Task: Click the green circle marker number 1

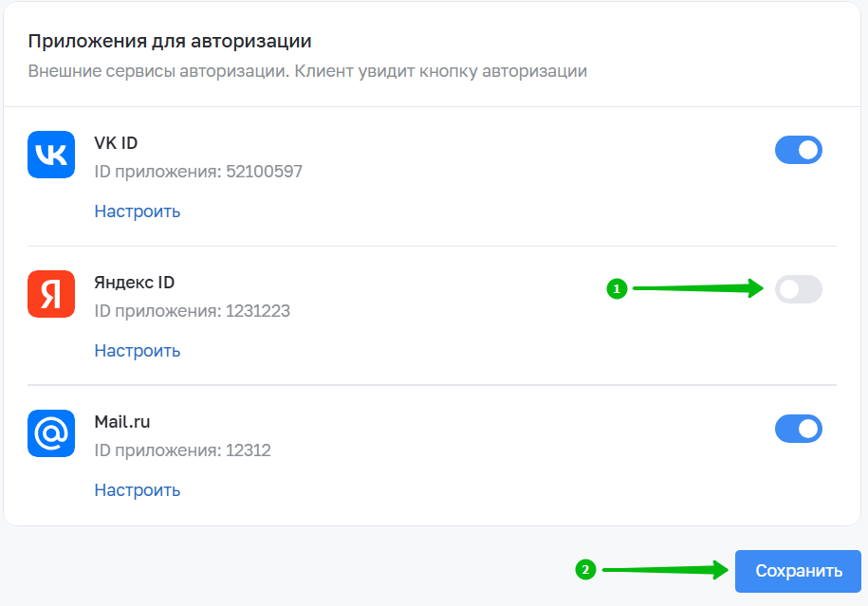Action: (x=617, y=289)
